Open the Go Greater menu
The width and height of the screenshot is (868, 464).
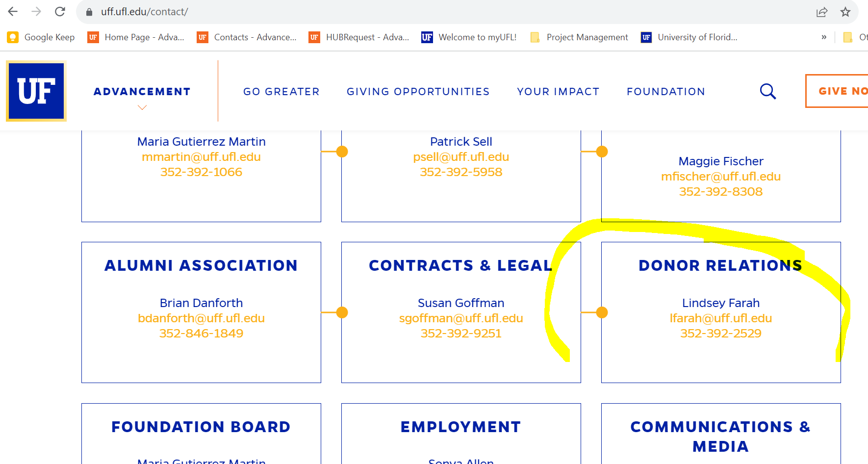click(281, 92)
